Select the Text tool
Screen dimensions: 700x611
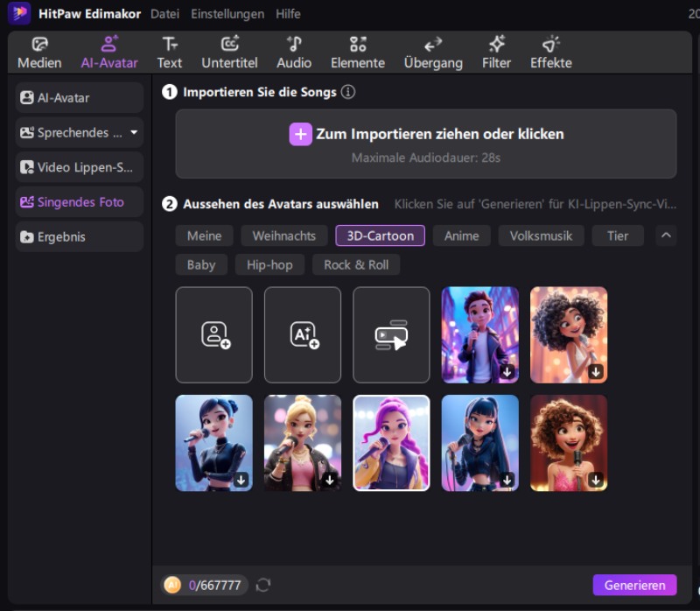click(x=169, y=52)
